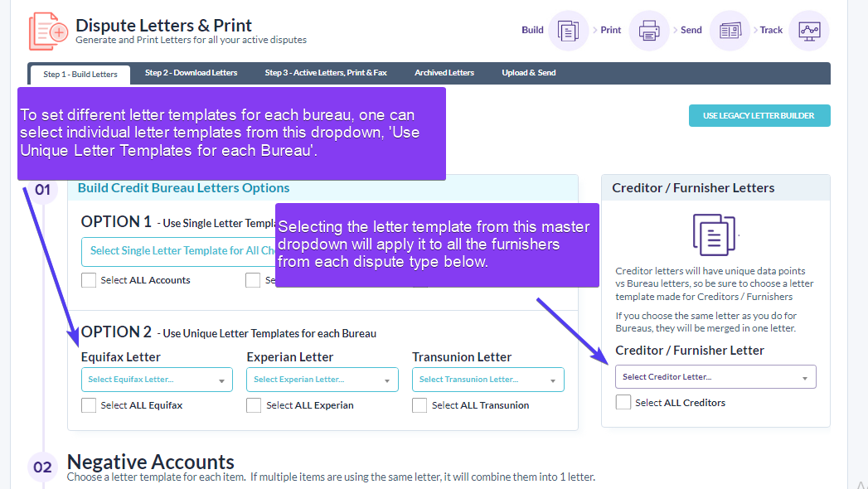
Task: Check Select ALL Accounts box
Action: [x=89, y=280]
